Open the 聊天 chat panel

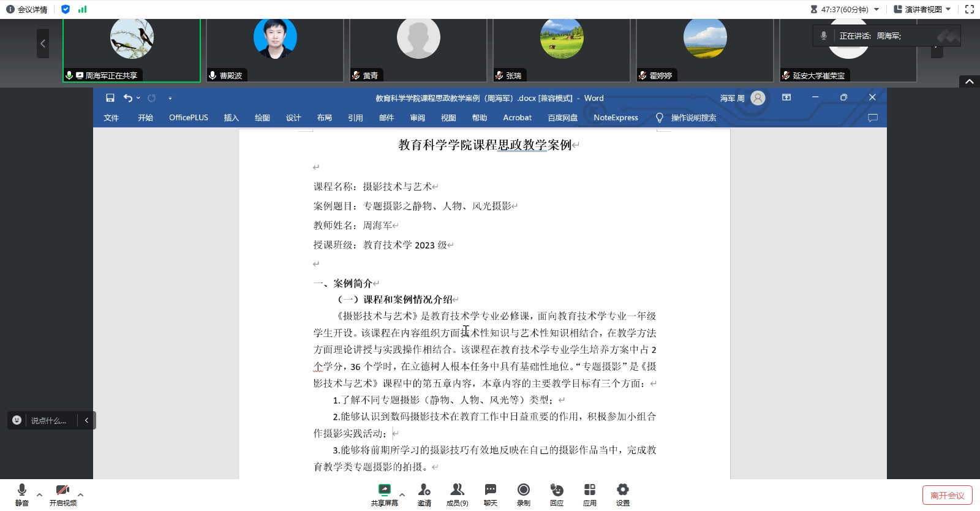click(491, 494)
